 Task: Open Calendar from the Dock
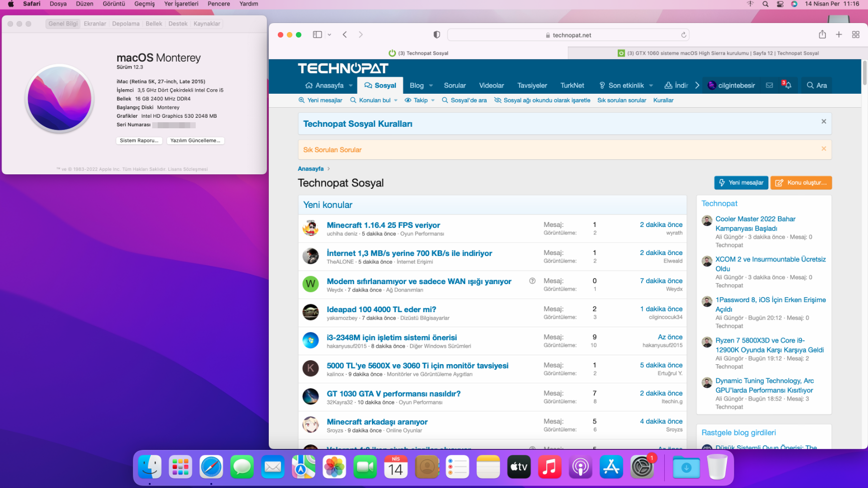tap(395, 467)
